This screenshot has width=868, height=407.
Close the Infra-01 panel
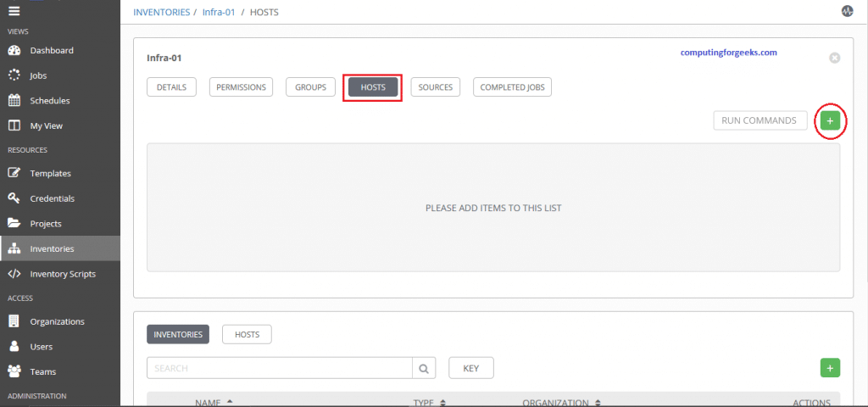click(x=835, y=59)
